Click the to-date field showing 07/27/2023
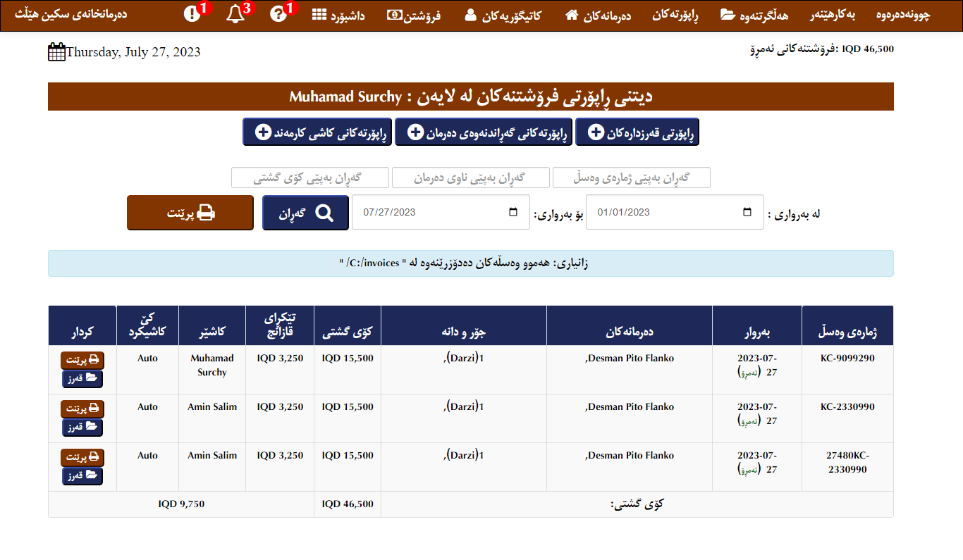This screenshot has width=963, height=560. (x=441, y=212)
